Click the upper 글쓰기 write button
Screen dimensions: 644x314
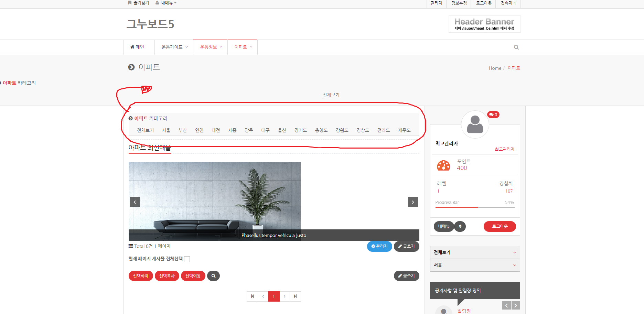coord(407,246)
